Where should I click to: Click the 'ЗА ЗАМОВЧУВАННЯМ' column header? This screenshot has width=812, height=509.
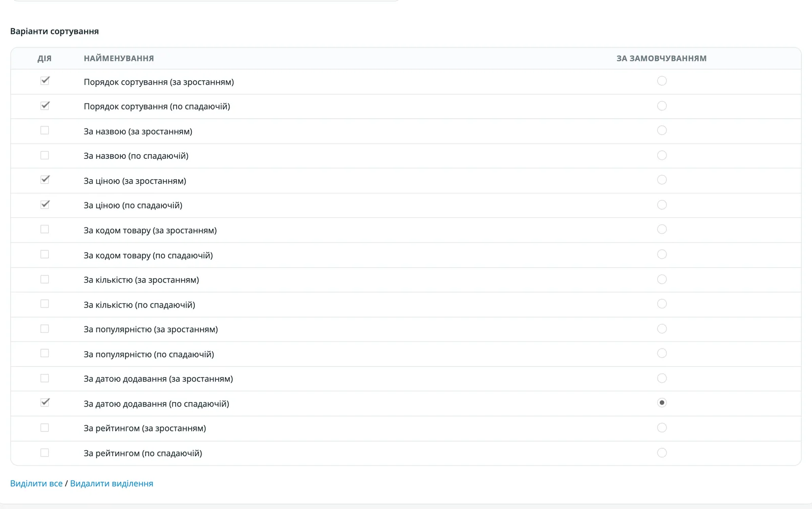point(662,58)
